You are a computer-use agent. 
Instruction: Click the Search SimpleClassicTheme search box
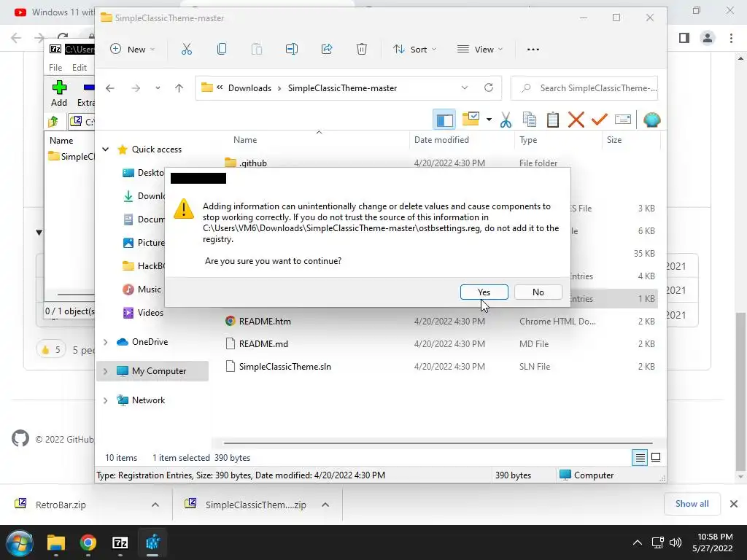coord(584,88)
